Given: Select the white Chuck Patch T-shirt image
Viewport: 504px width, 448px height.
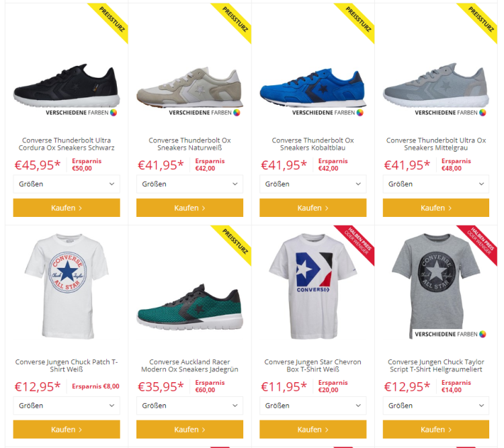Looking at the screenshot, I should (67, 285).
